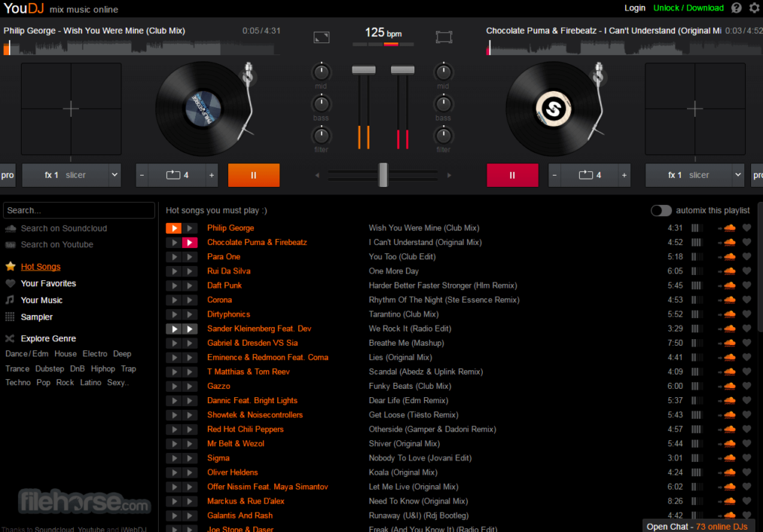Load Para One to the right deck

click(x=190, y=256)
